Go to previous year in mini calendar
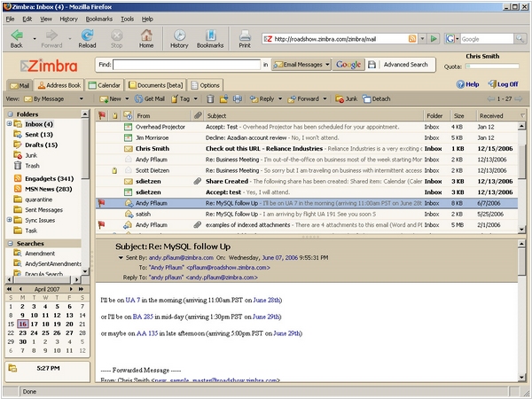This screenshot has height=399, width=532. point(9,289)
